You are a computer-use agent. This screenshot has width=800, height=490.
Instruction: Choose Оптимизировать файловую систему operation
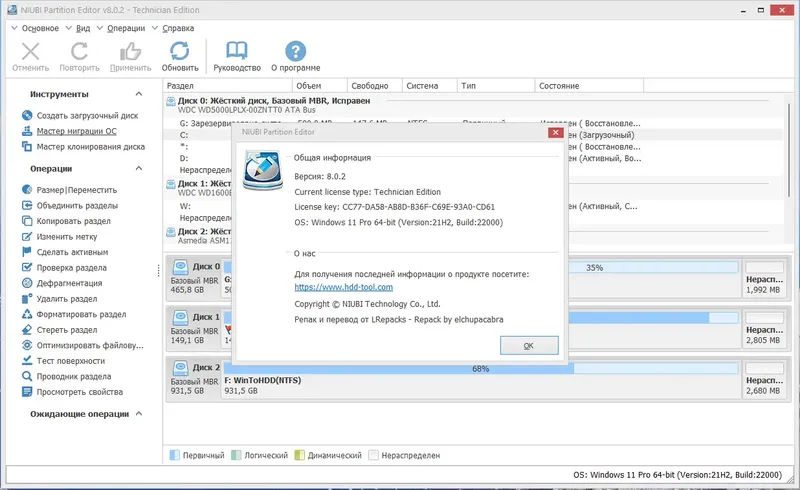coord(90,346)
